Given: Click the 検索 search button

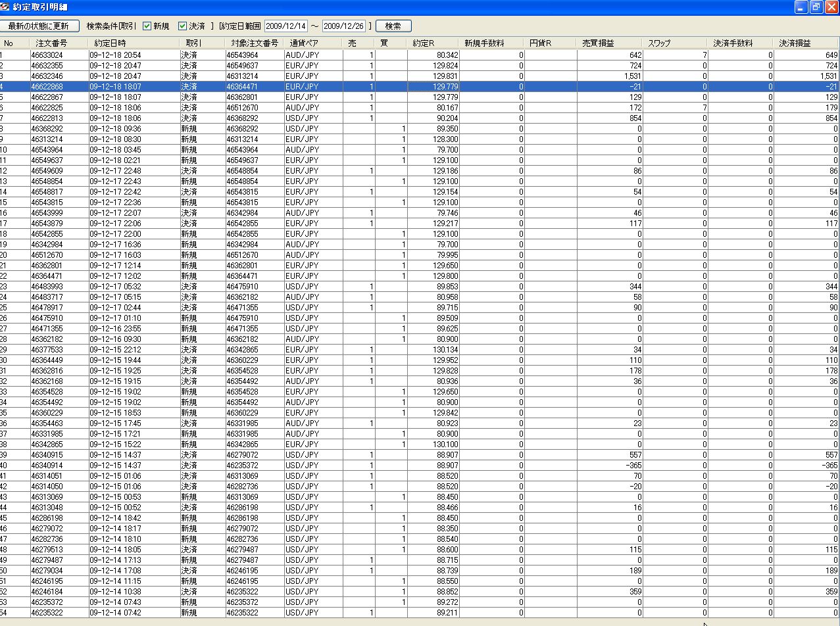Looking at the screenshot, I should tap(393, 26).
